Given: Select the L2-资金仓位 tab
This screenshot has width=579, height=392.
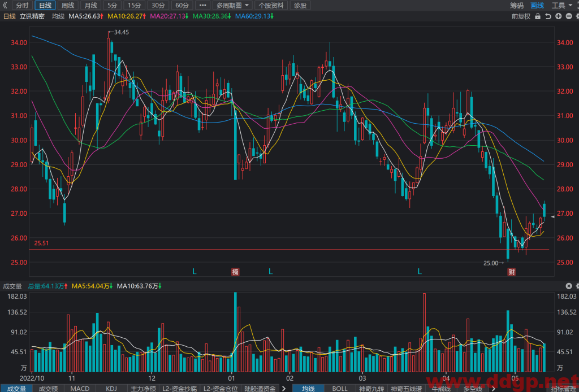Looking at the screenshot, I should [221, 388].
